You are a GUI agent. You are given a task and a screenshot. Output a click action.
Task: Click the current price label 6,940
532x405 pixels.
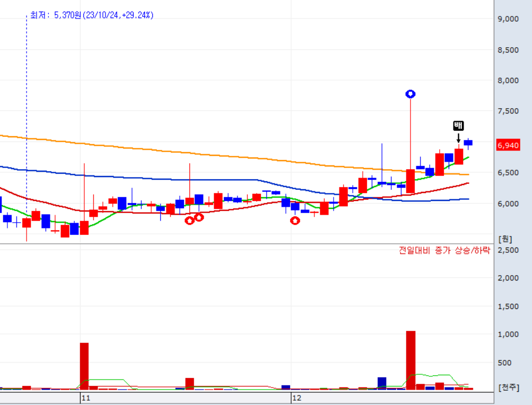(508, 146)
